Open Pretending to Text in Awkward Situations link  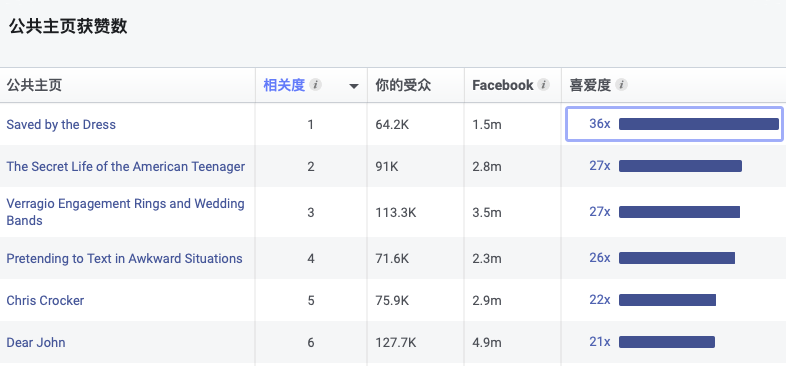pos(124,258)
